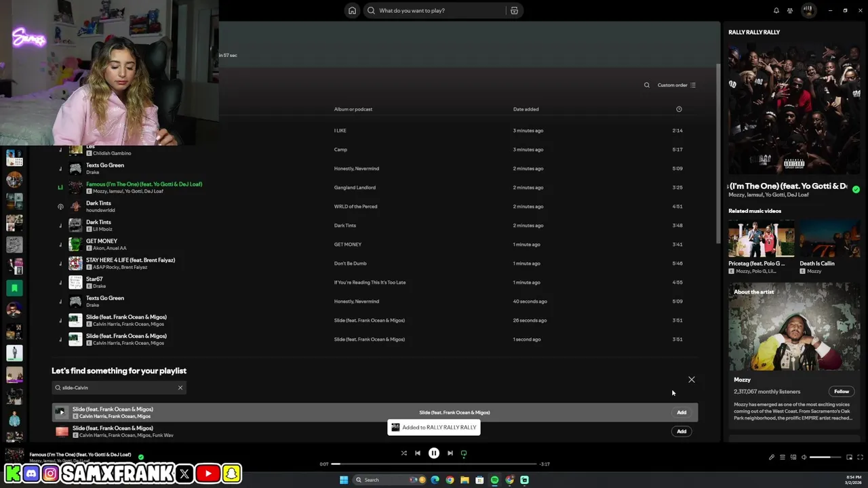868x488 pixels.
Task: Open the profile avatar menu
Action: pos(808,10)
